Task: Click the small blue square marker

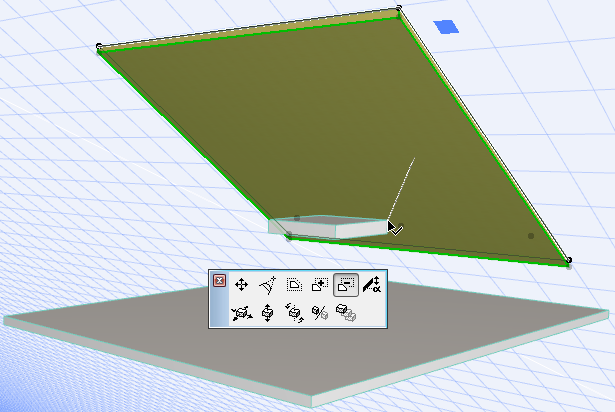Action: [x=446, y=27]
